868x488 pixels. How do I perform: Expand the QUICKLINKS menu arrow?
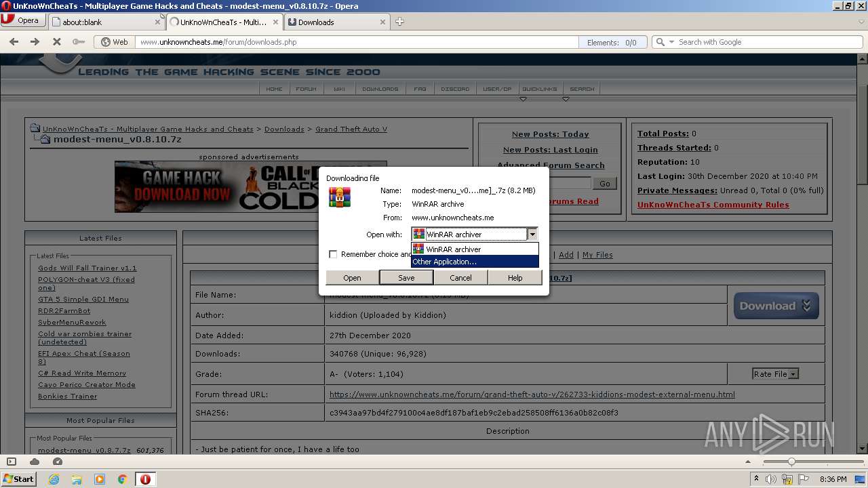point(566,99)
